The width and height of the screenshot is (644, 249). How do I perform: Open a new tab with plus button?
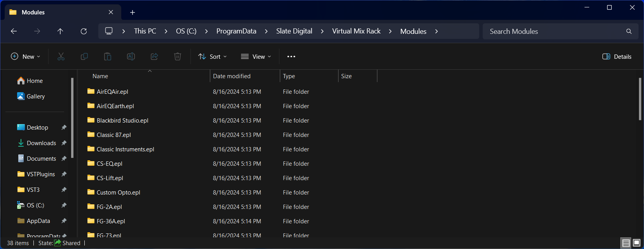coord(133,12)
